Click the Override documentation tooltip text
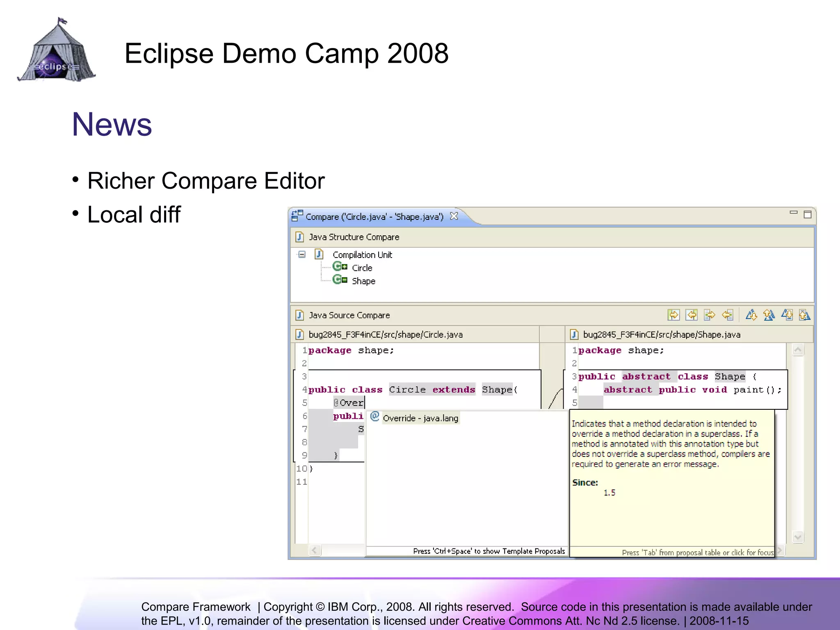 (671, 444)
